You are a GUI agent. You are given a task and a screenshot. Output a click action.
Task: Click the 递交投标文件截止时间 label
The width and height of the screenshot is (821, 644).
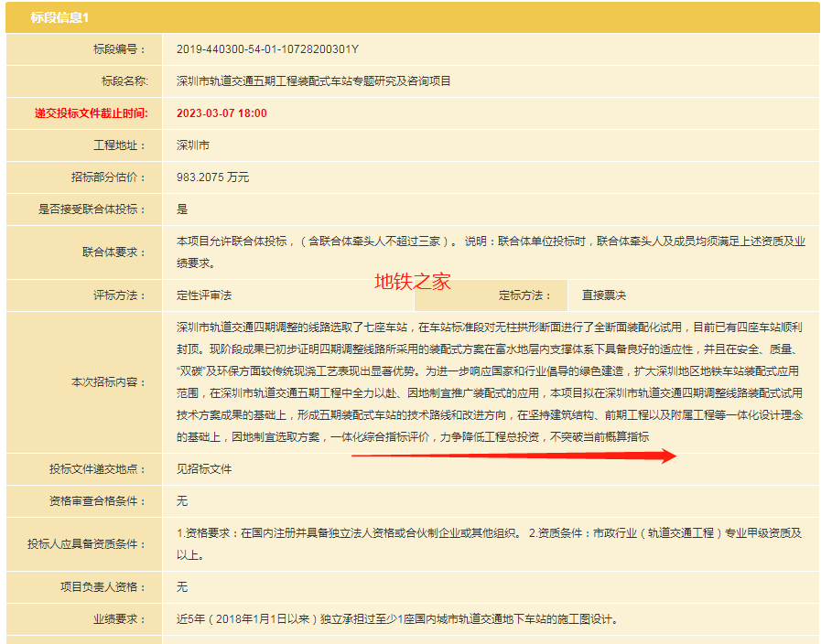pos(91,113)
